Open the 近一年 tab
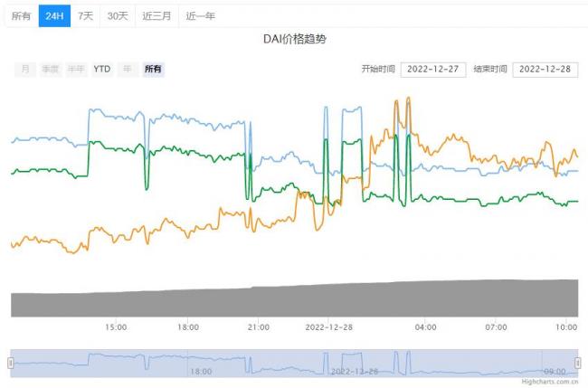This screenshot has width=588, height=388. click(200, 16)
